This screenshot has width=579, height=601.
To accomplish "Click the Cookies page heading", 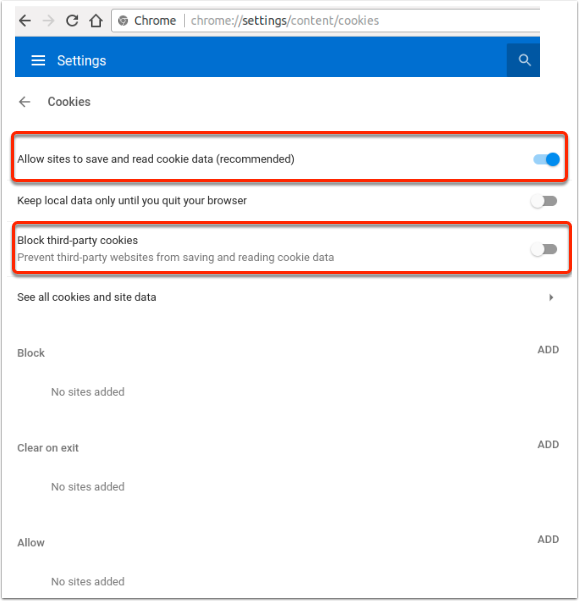I will click(69, 102).
